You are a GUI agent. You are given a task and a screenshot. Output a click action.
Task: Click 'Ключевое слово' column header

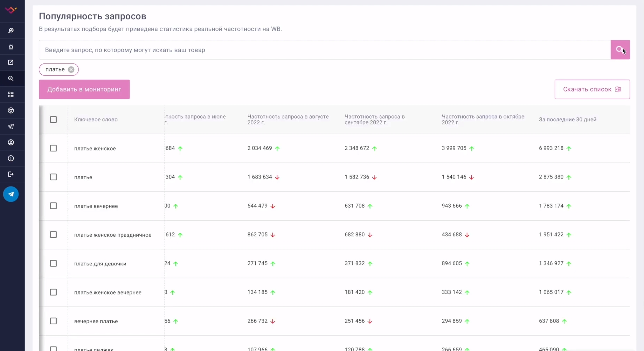[96, 120]
